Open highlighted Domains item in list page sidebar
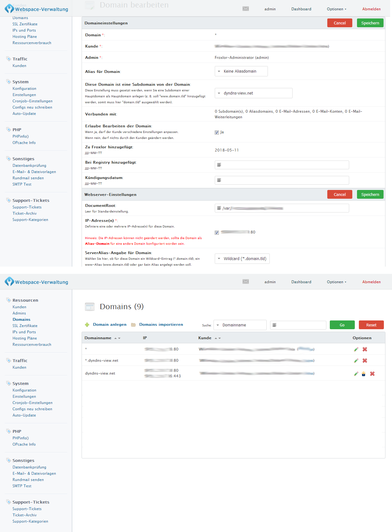The width and height of the screenshot is (392, 532). coord(21,320)
